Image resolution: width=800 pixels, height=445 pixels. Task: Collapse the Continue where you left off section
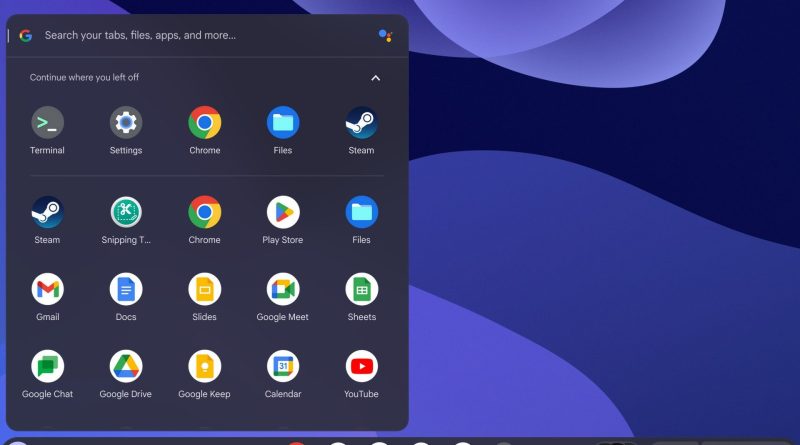click(x=376, y=78)
